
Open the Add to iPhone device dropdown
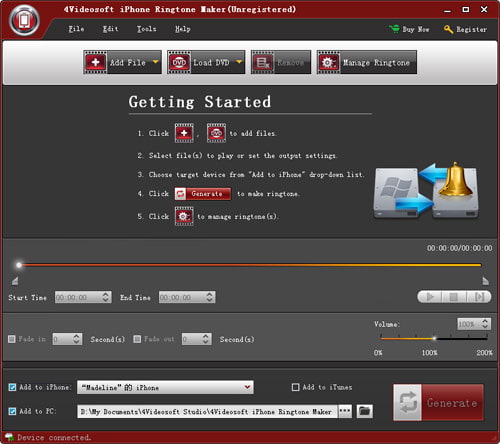tap(165, 387)
